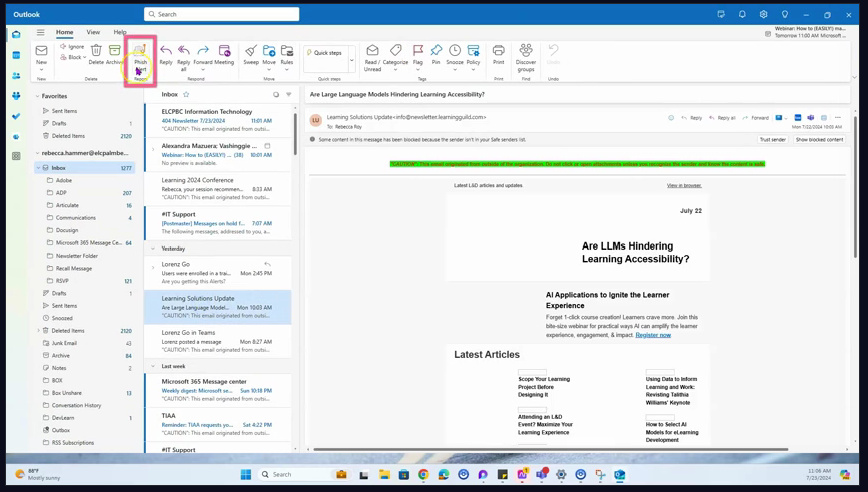The width and height of the screenshot is (868, 492).
Task: Toggle the hamburger navigation pane button
Action: pos(40,32)
